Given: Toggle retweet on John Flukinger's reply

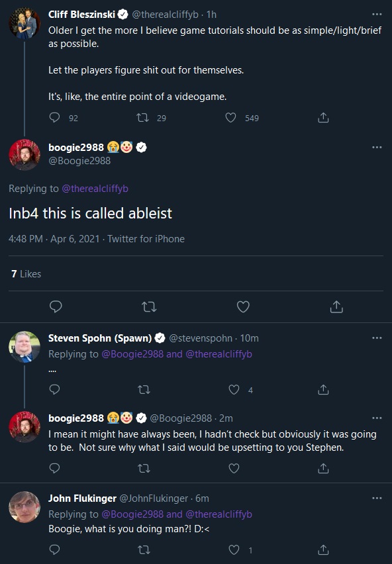Looking at the screenshot, I should tap(144, 549).
